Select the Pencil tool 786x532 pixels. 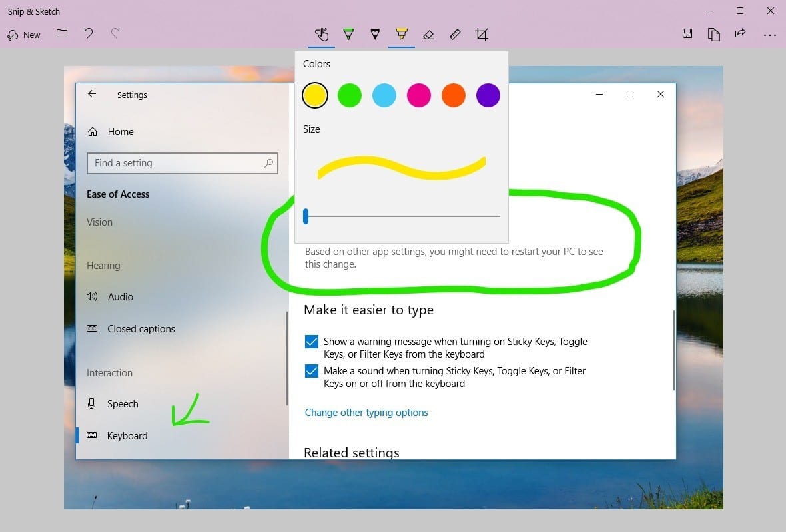[x=375, y=35]
